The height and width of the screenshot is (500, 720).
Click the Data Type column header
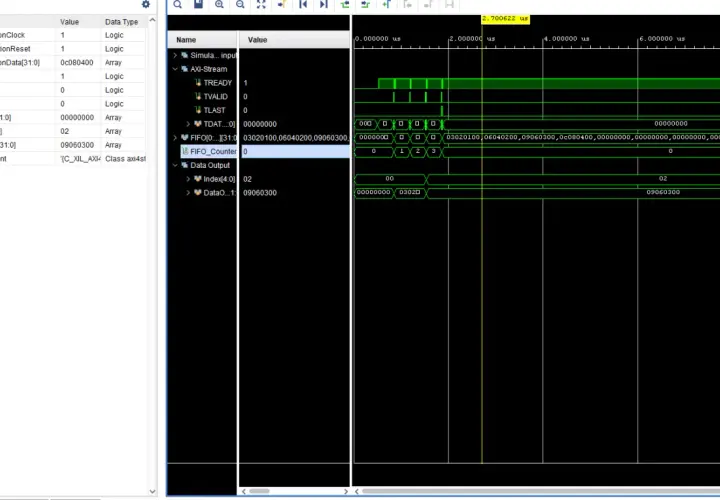pyautogui.click(x=123, y=22)
